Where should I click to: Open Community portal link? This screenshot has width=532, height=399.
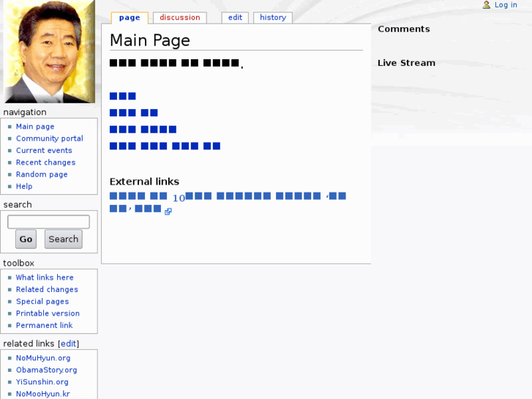coord(50,138)
